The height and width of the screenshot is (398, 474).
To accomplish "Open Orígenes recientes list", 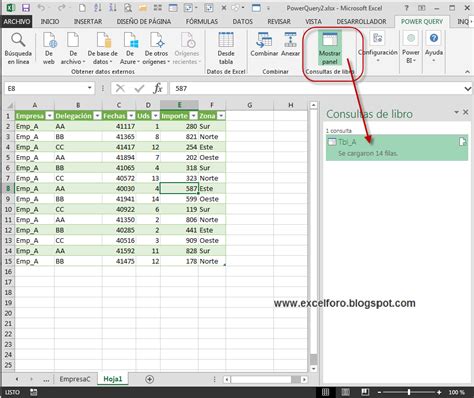I will 187,48.
